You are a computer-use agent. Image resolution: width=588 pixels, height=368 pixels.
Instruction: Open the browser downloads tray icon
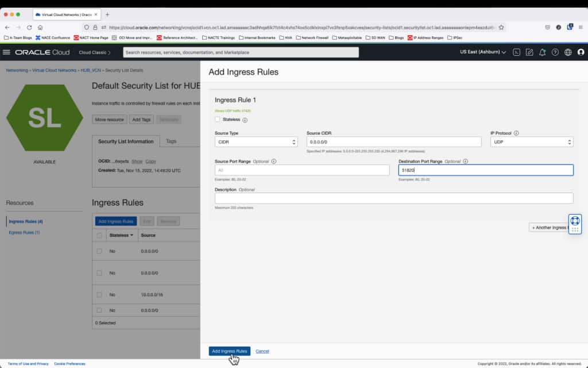coord(569,27)
